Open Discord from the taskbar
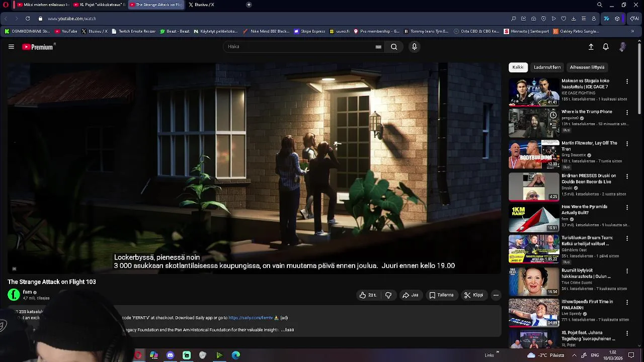The width and height of the screenshot is (644, 362). point(170,355)
